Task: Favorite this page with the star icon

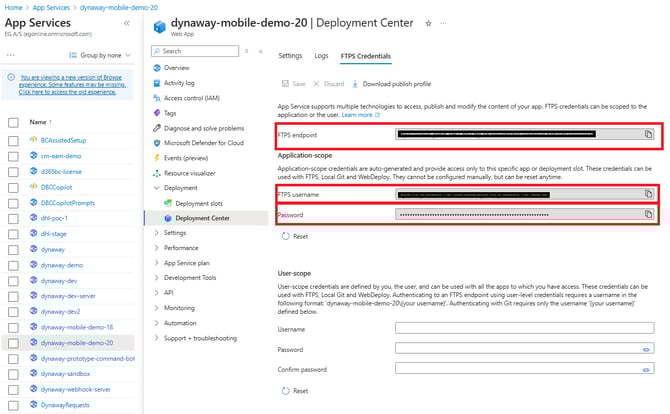Action: coord(429,22)
